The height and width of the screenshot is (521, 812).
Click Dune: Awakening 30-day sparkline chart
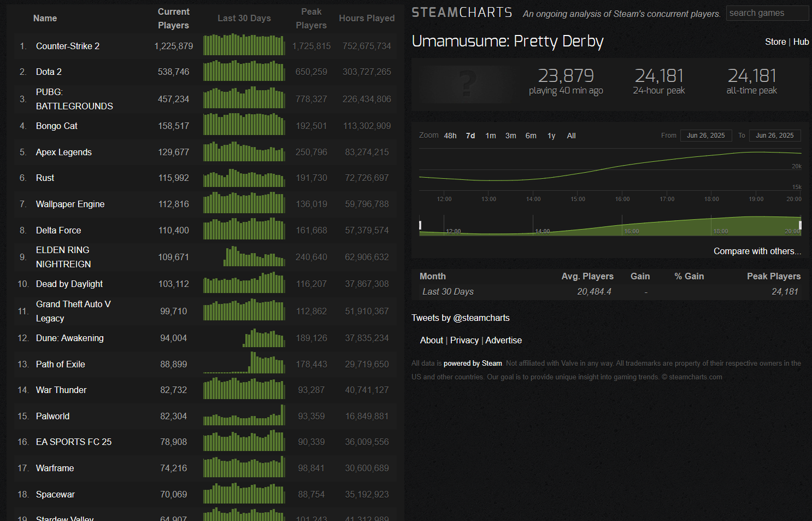pyautogui.click(x=244, y=337)
